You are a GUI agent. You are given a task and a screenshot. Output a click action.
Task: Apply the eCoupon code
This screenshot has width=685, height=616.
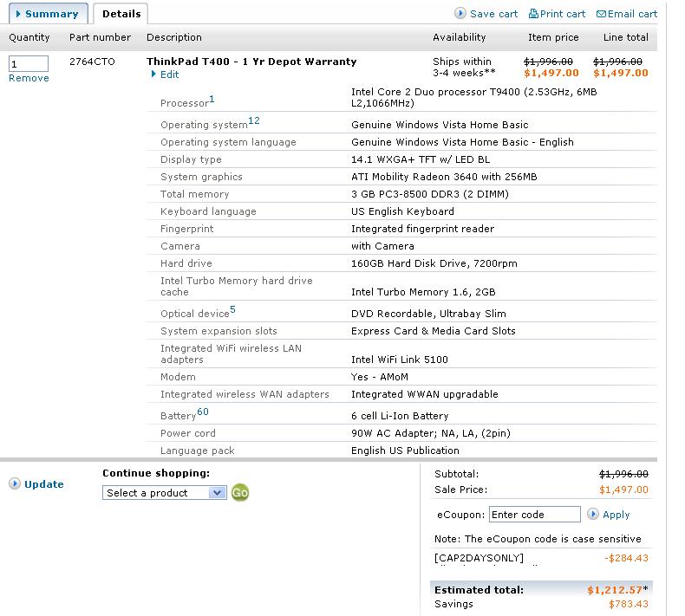[x=616, y=515]
